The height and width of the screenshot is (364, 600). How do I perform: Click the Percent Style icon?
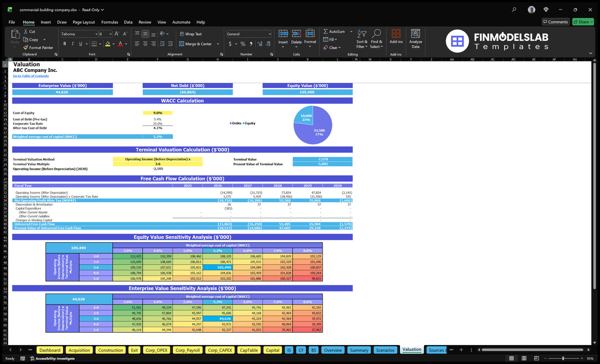(x=243, y=44)
